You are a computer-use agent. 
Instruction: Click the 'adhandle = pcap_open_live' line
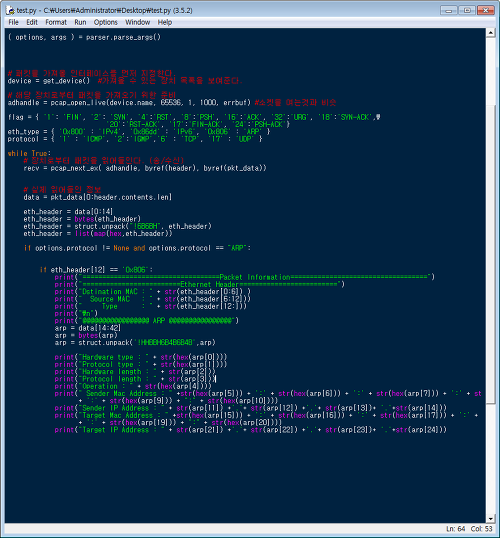pos(172,103)
